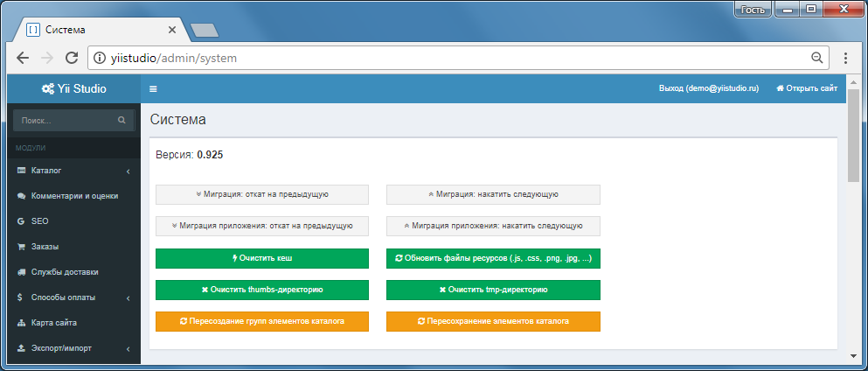The height and width of the screenshot is (371, 868).
Task: Click the shopping cart icon for Заказы
Action: point(21,247)
